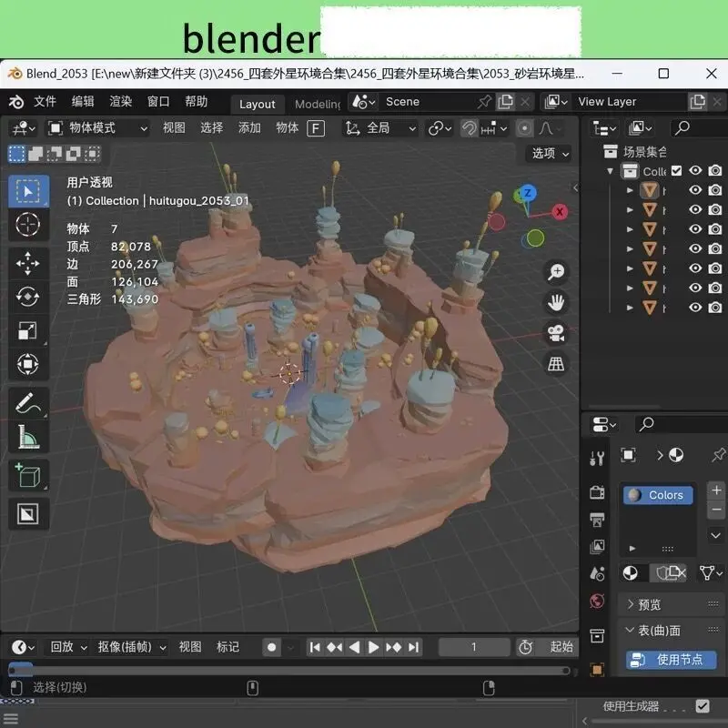Select the Annotate pencil tool

[28, 403]
